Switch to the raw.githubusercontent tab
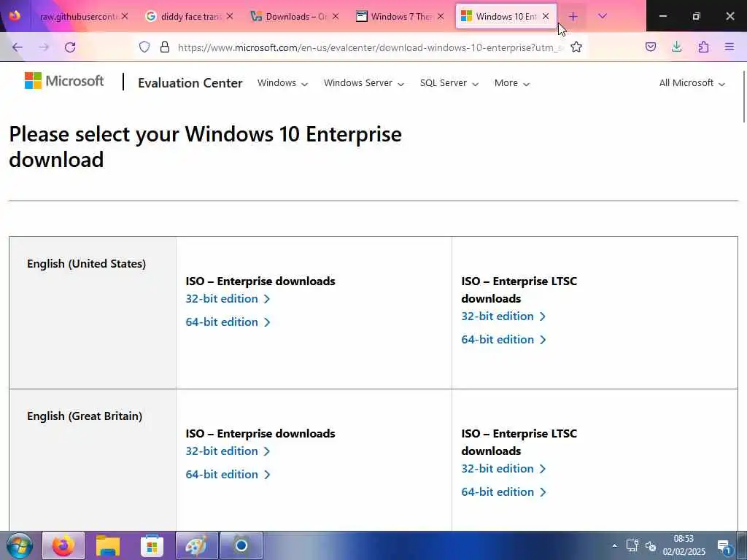This screenshot has height=560, width=747. point(79,17)
